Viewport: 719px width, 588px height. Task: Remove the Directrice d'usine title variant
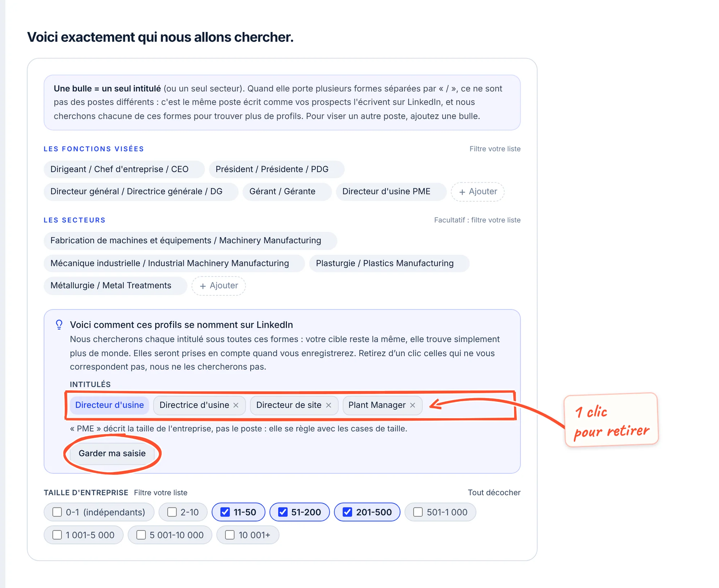(x=236, y=405)
